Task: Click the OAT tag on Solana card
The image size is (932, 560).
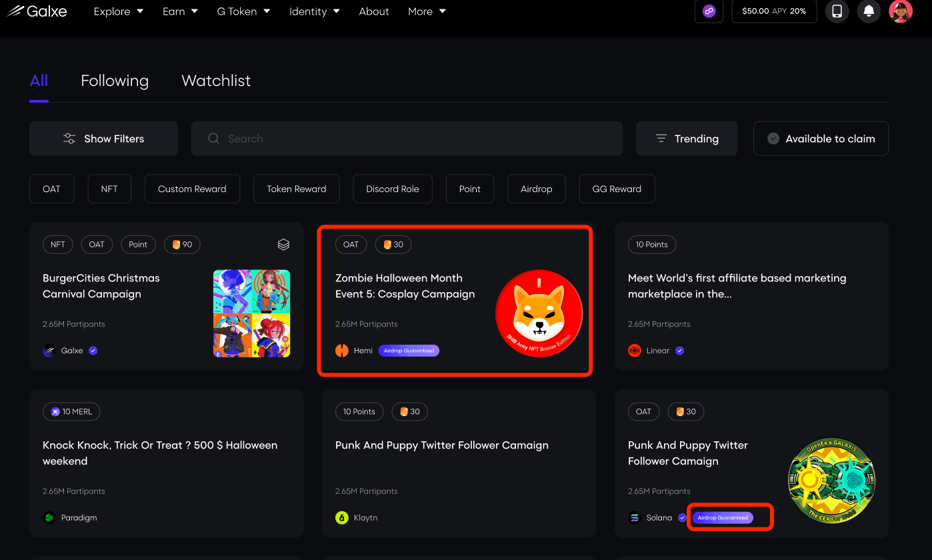Action: click(x=643, y=411)
